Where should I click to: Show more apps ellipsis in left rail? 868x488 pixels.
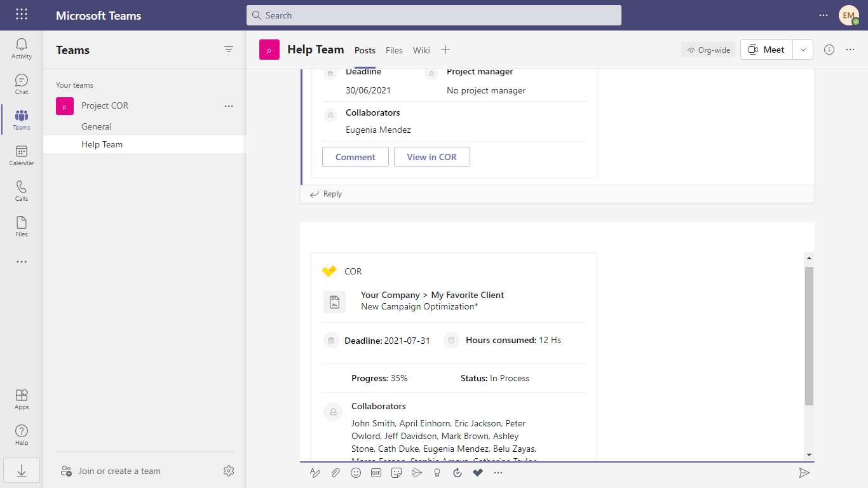[x=22, y=262]
